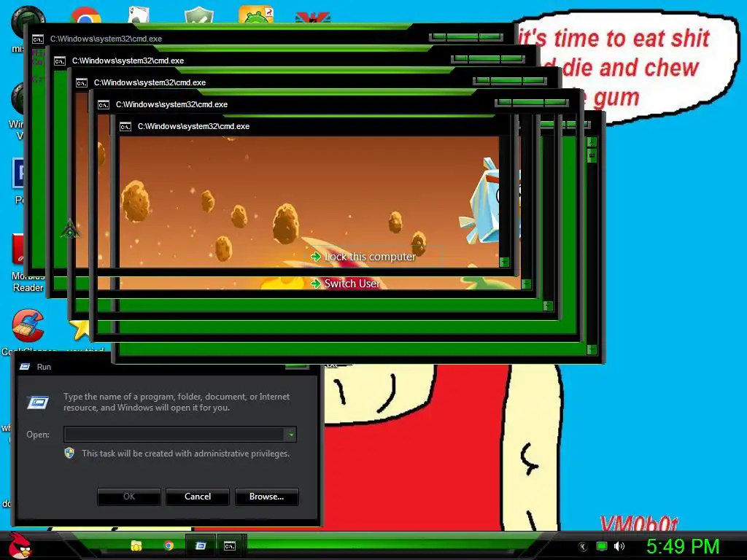747x560 pixels.
Task: Switch to the Run taskbar button
Action: pyautogui.click(x=201, y=545)
